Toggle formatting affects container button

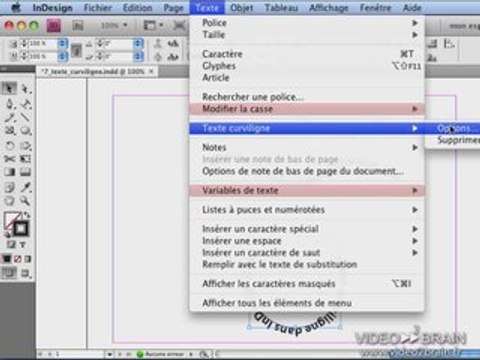click(x=11, y=245)
